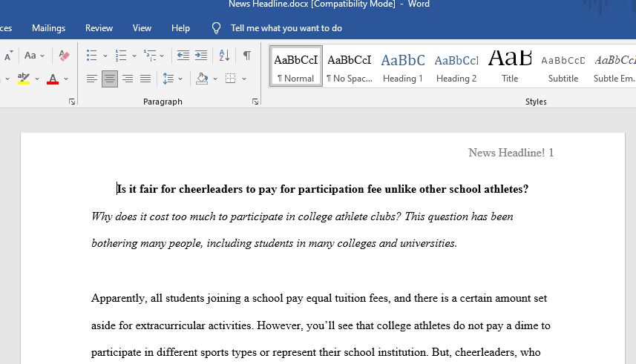The width and height of the screenshot is (636, 364).
Task: Click the Tell me what you want to do box
Action: [x=286, y=28]
